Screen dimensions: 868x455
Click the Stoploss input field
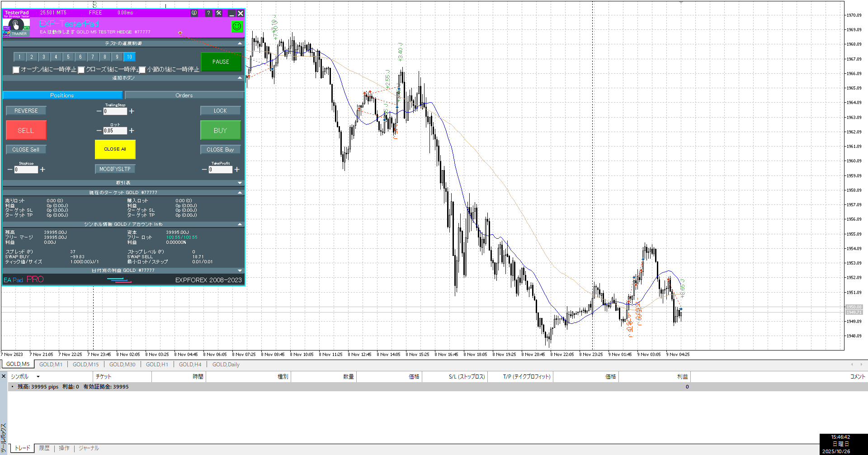(x=26, y=170)
